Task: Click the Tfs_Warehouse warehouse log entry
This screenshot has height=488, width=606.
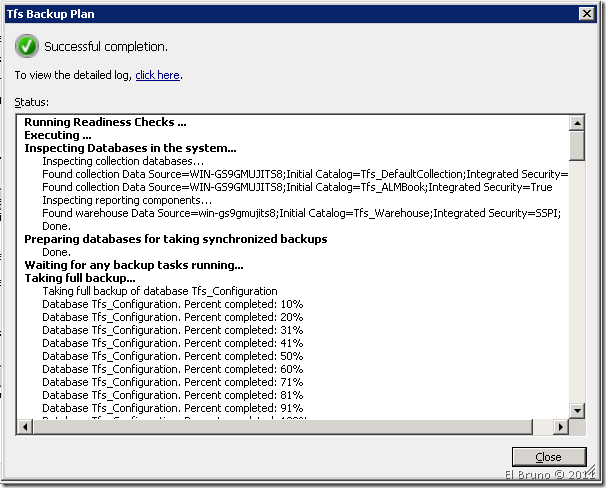Action: 300,213
